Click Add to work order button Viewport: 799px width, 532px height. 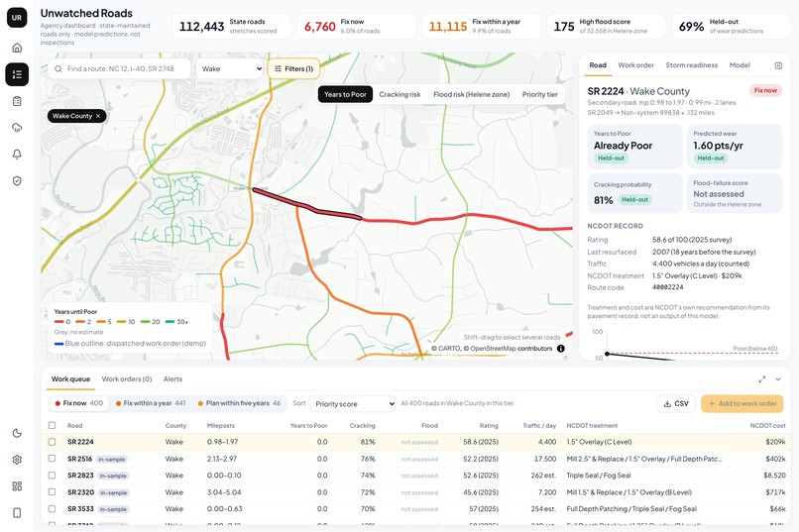(x=742, y=404)
